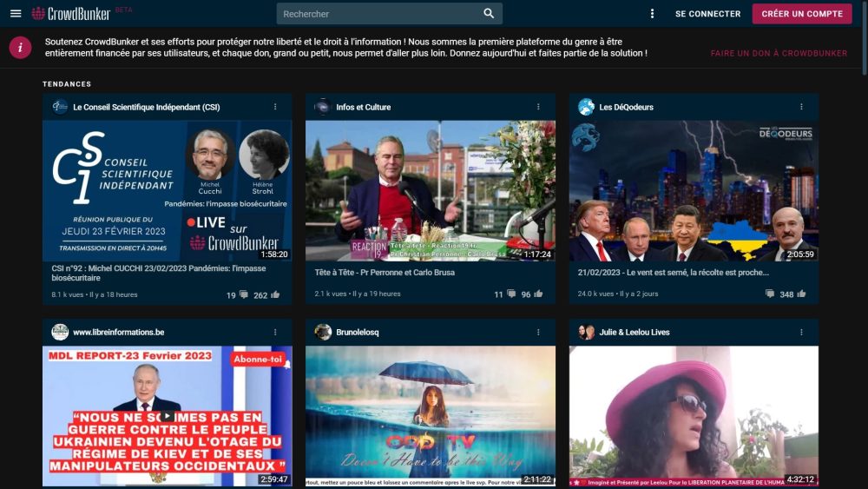Open Le Conseil Scientifique Indépendant (CSI) channel name
This screenshot has height=489, width=868.
point(147,107)
